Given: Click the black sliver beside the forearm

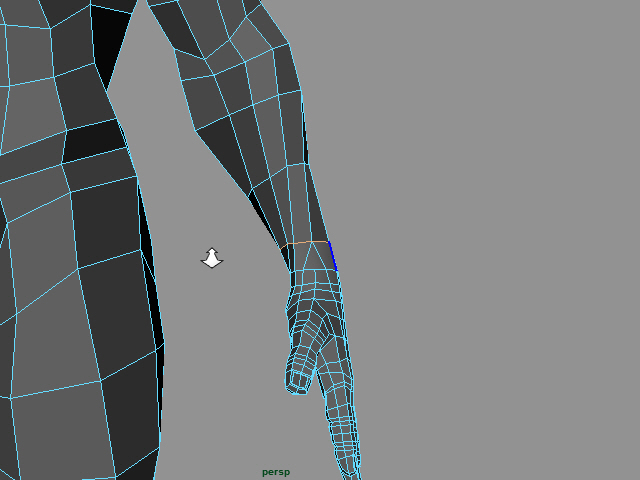Looking at the screenshot, I should (268, 218).
